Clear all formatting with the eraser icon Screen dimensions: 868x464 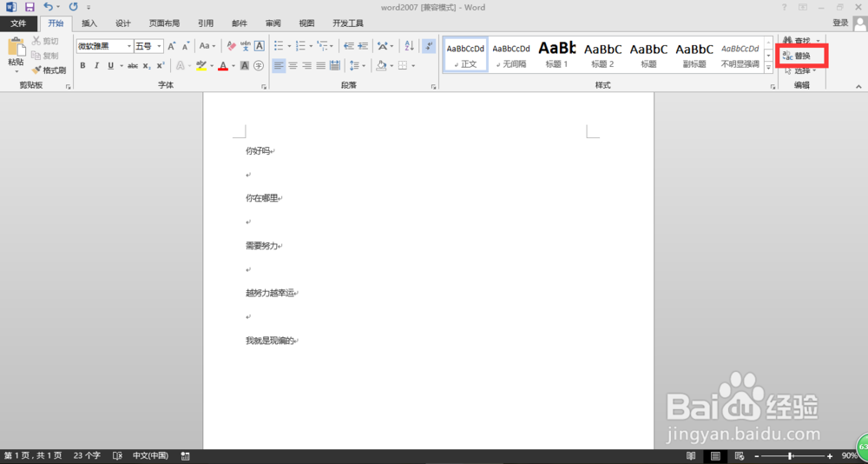pyautogui.click(x=232, y=46)
